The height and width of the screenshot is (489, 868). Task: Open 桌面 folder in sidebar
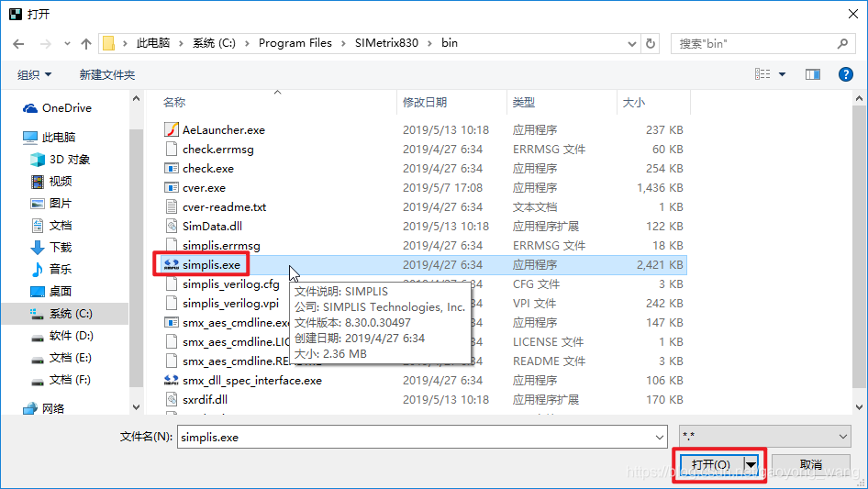click(x=51, y=292)
